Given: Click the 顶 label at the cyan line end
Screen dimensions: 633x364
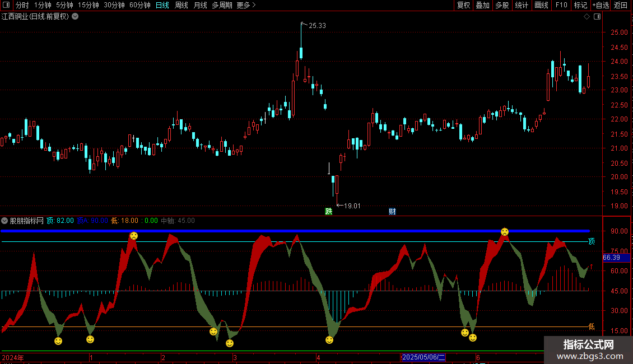Looking at the screenshot, I should point(592,241).
